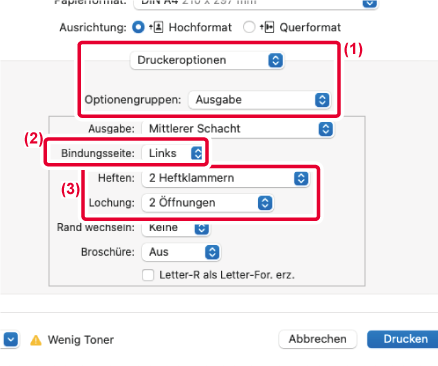Click the portrait orientation icon
This screenshot has width=438, height=366.
pyautogui.click(x=156, y=27)
